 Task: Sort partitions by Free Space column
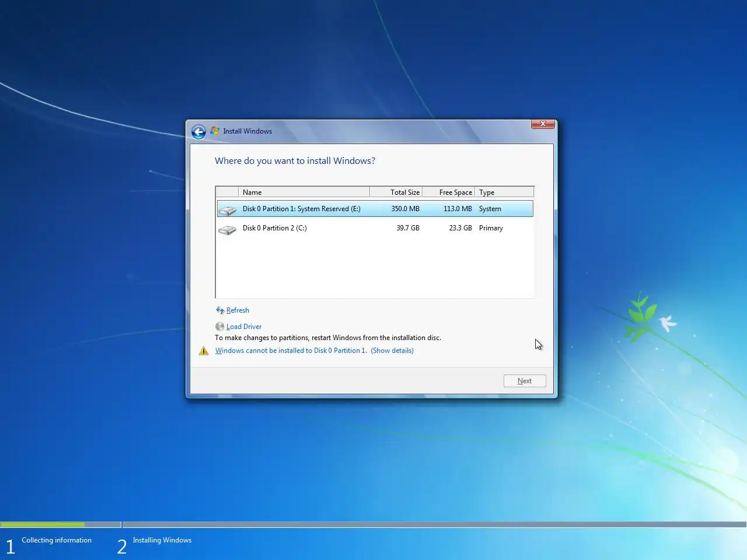pyautogui.click(x=448, y=192)
